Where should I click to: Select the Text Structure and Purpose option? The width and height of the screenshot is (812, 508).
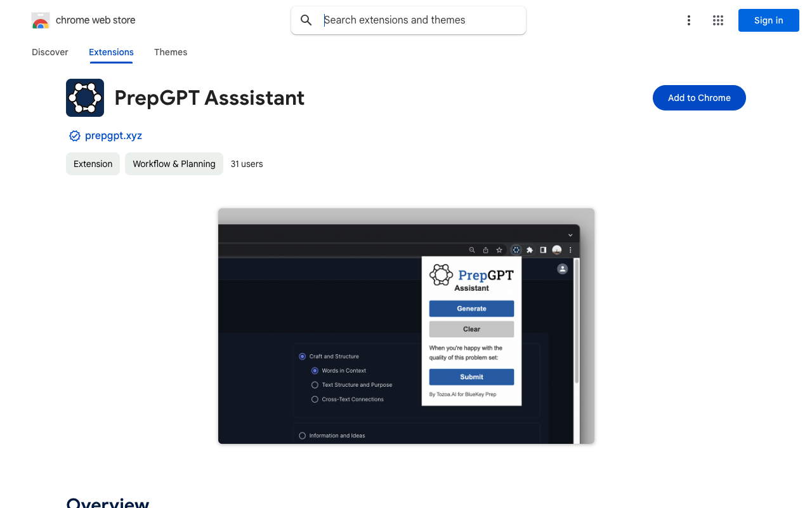pos(315,385)
